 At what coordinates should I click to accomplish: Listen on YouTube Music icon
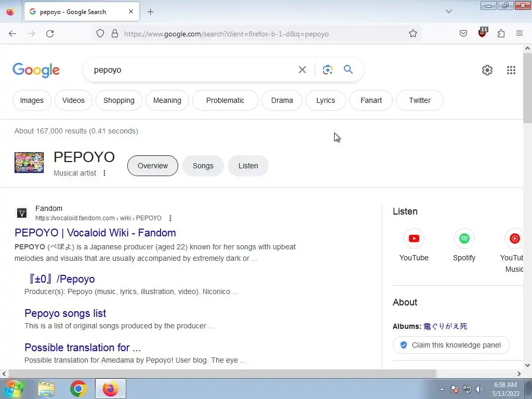click(514, 238)
